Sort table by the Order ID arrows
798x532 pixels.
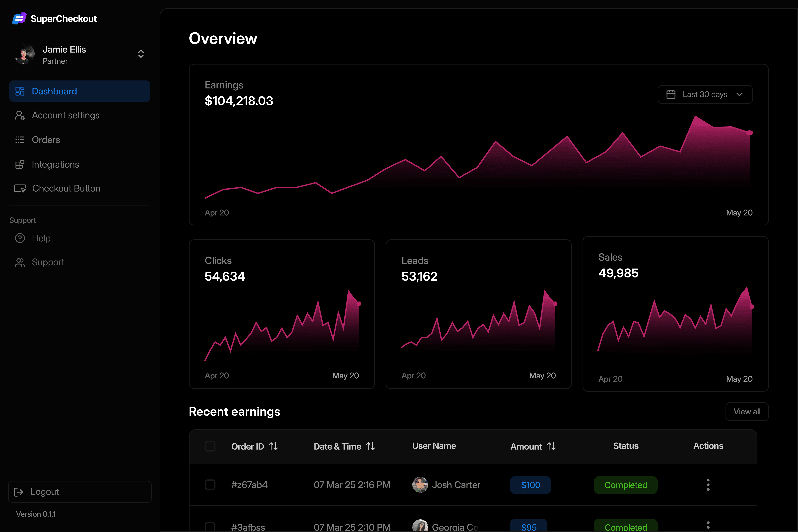pyautogui.click(x=273, y=446)
